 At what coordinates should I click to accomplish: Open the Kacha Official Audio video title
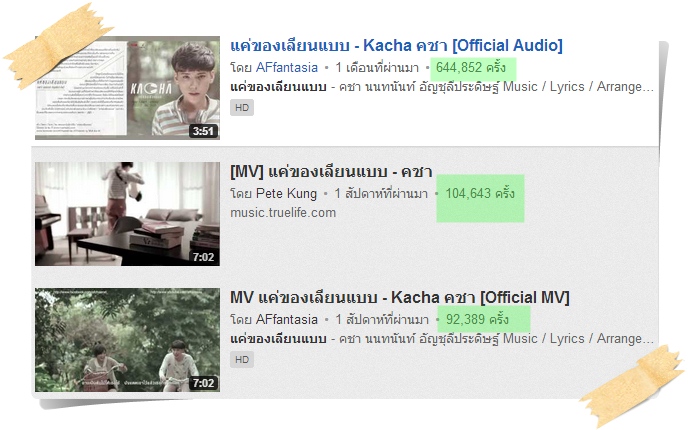point(396,45)
